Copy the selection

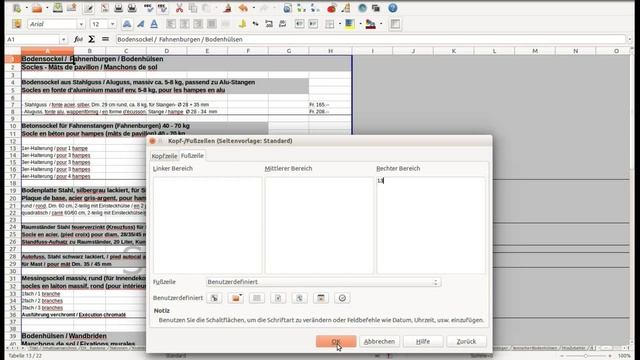[193, 8]
